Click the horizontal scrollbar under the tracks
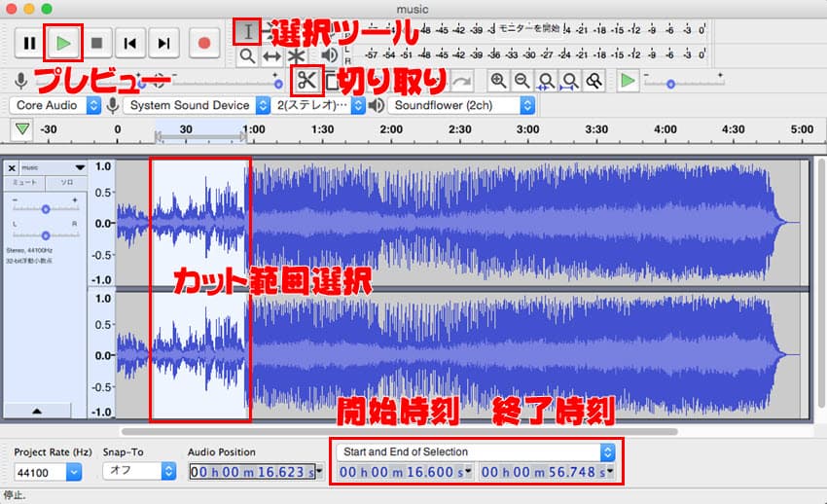 coord(399,431)
